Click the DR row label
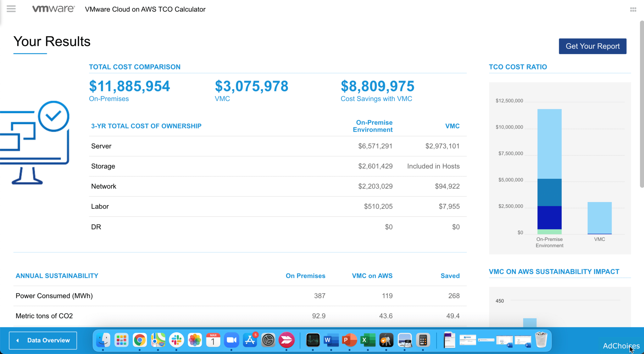 coord(96,227)
